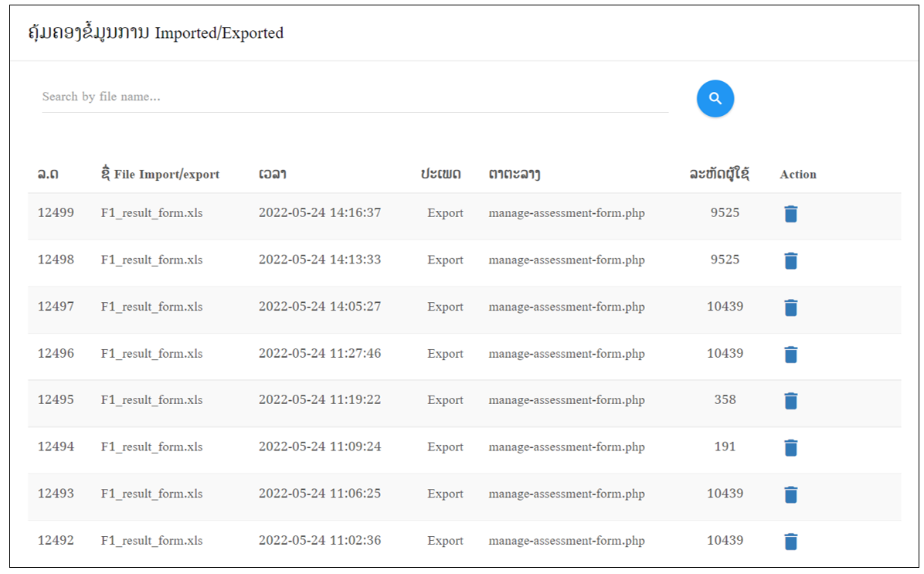Select row number 12493

click(56, 493)
